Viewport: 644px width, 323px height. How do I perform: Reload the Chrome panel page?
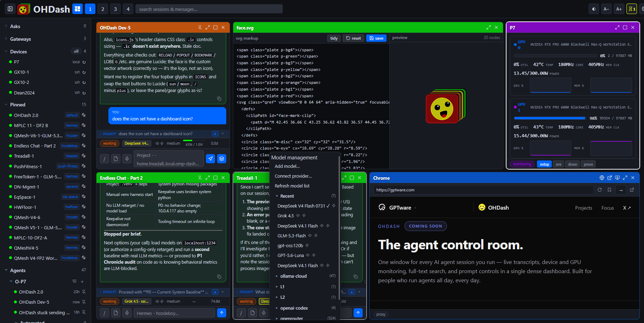599,190
